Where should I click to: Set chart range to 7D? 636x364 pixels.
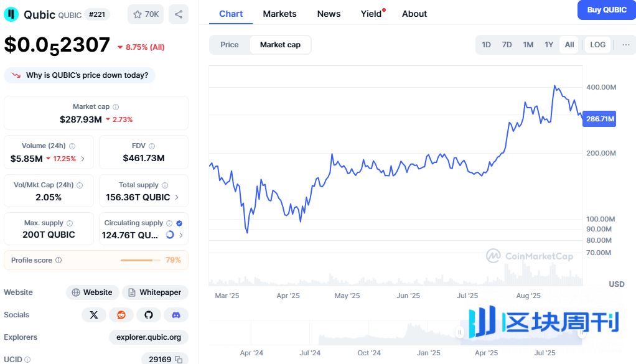coord(507,45)
